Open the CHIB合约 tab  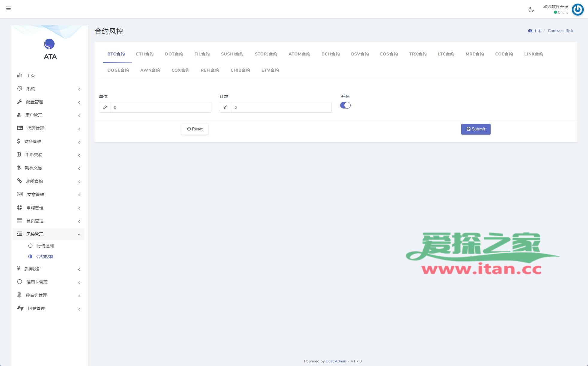pos(240,70)
